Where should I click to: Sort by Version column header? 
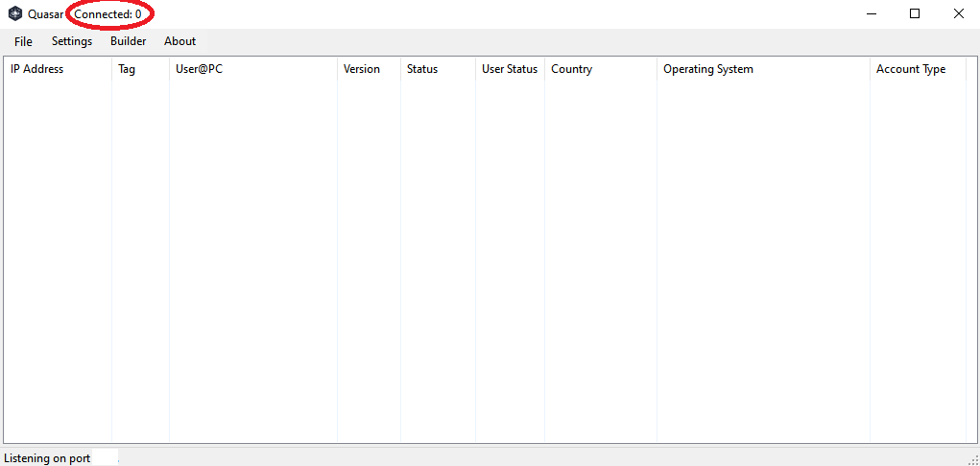click(369, 69)
